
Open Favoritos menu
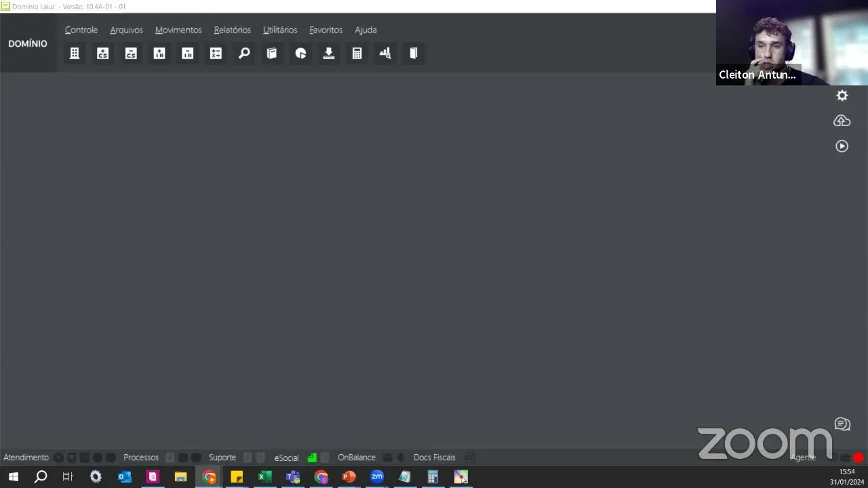click(x=326, y=30)
